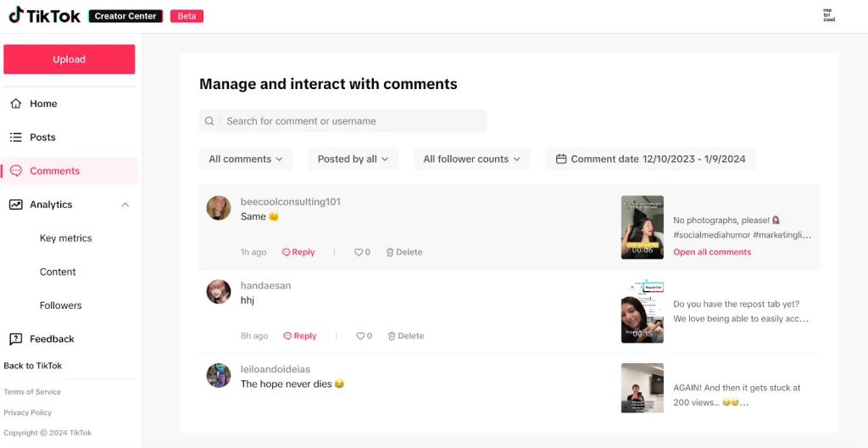
Task: Open the Metricool profile avatar
Action: tap(829, 15)
